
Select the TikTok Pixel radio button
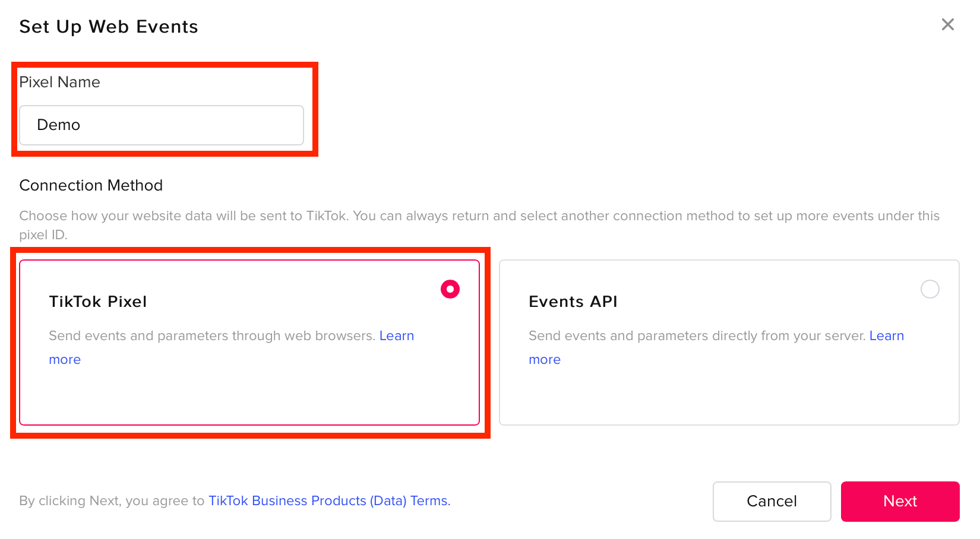click(450, 289)
